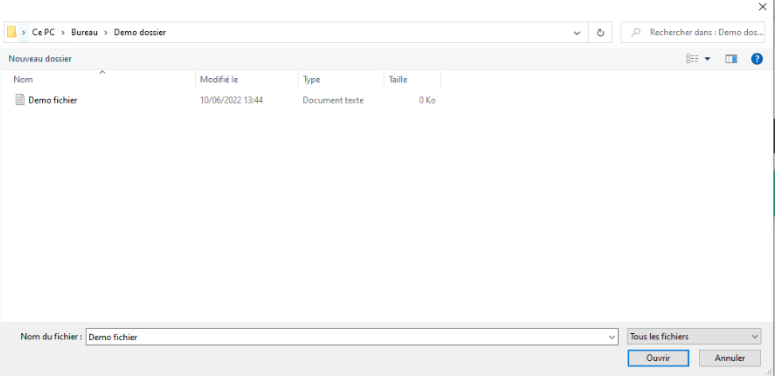Select the Demo fichier file row

pos(225,100)
